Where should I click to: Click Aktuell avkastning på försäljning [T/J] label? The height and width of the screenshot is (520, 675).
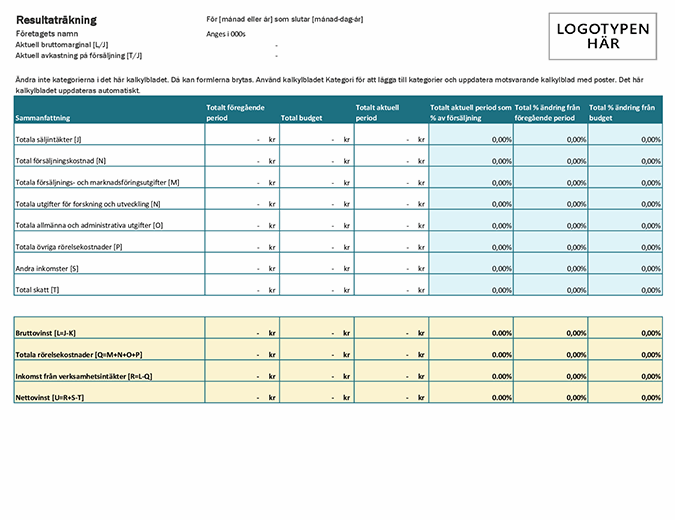point(78,57)
